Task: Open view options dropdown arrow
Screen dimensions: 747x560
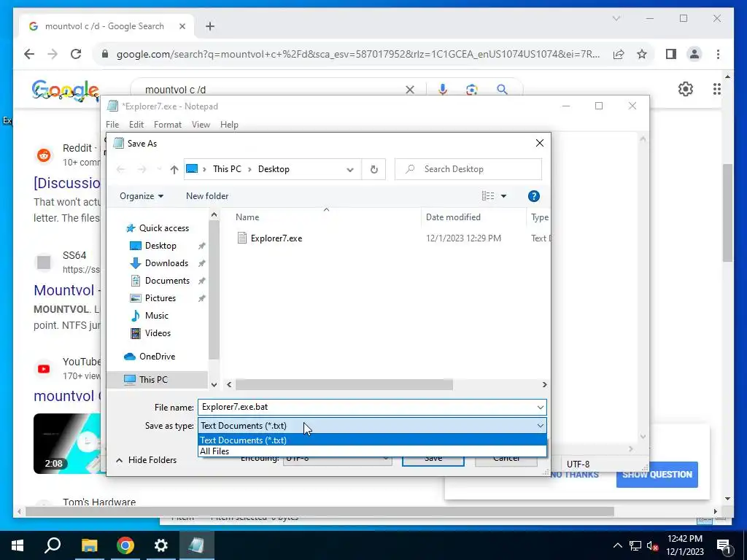Action: 503,196
